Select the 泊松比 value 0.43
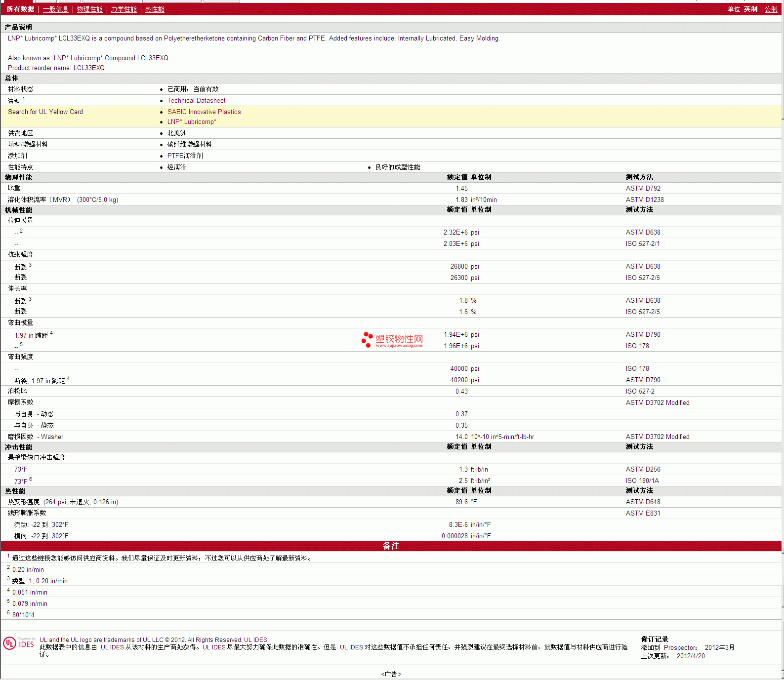 (461, 391)
